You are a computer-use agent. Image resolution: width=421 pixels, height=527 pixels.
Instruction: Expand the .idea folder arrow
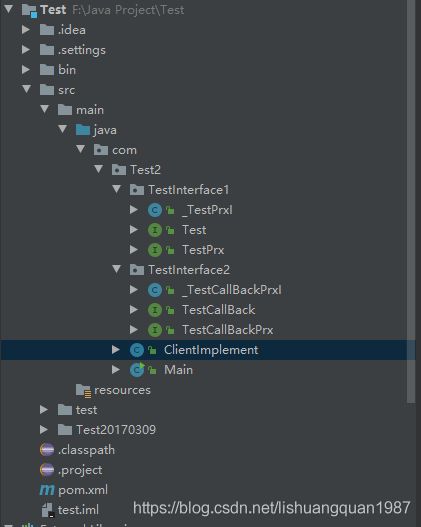pyautogui.click(x=26, y=30)
